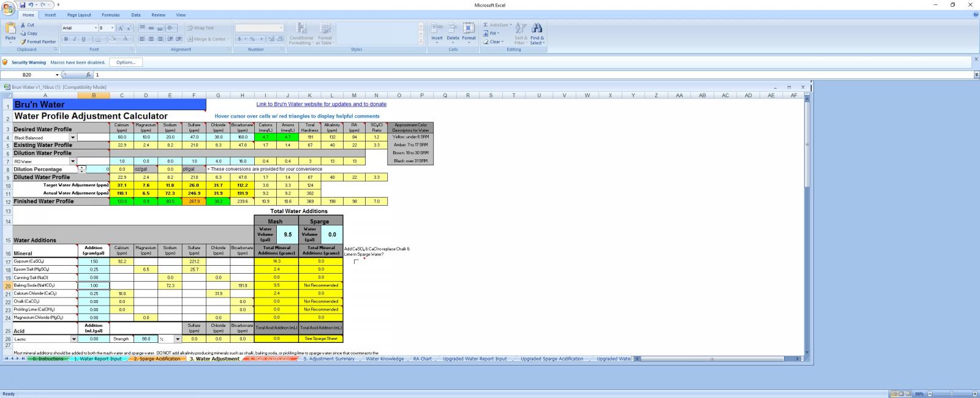980x398 pixels.
Task: Switch to 1. Water Report Input sheet
Action: pyautogui.click(x=98, y=359)
